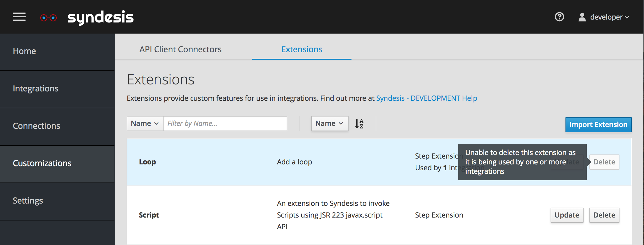644x245 pixels.
Task: Click Script's 'Step Extension' type label
Action: [x=439, y=215]
